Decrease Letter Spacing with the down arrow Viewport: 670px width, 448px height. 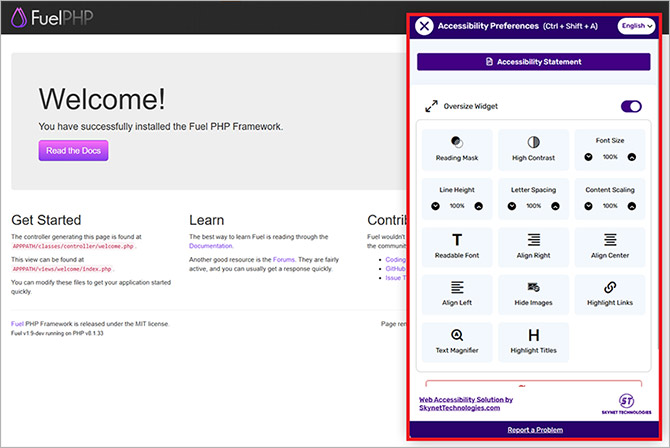[511, 206]
